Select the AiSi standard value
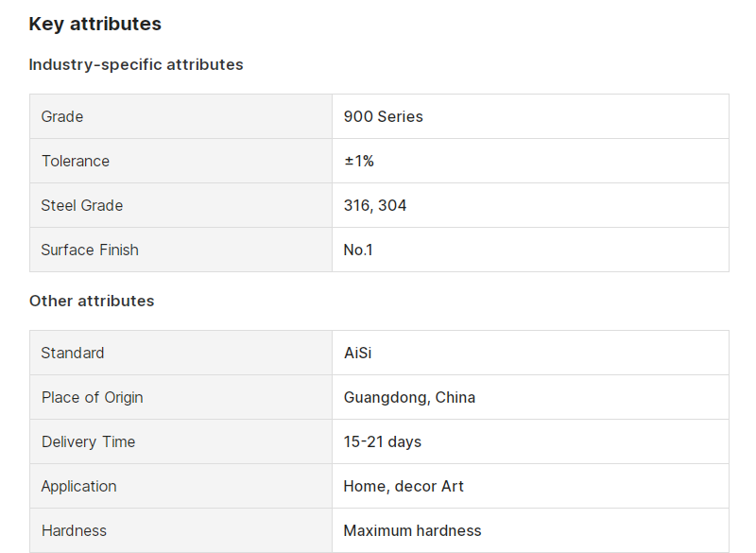 pyautogui.click(x=358, y=353)
